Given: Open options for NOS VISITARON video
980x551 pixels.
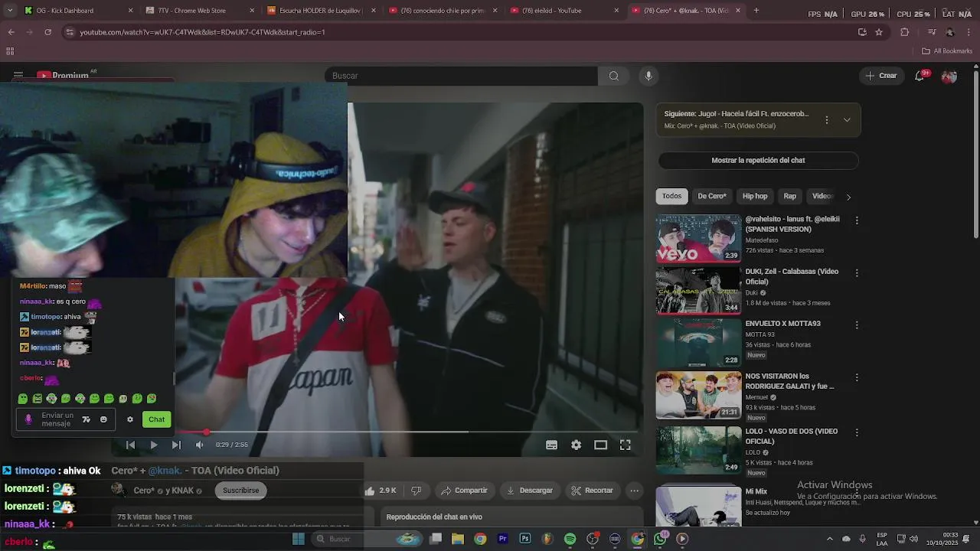Looking at the screenshot, I should [857, 377].
